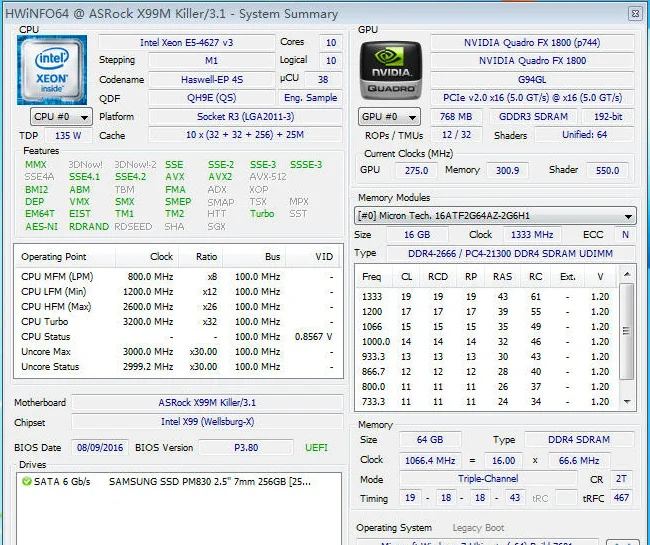Click the ROPs / TMUs value 12 / 32

(x=456, y=135)
